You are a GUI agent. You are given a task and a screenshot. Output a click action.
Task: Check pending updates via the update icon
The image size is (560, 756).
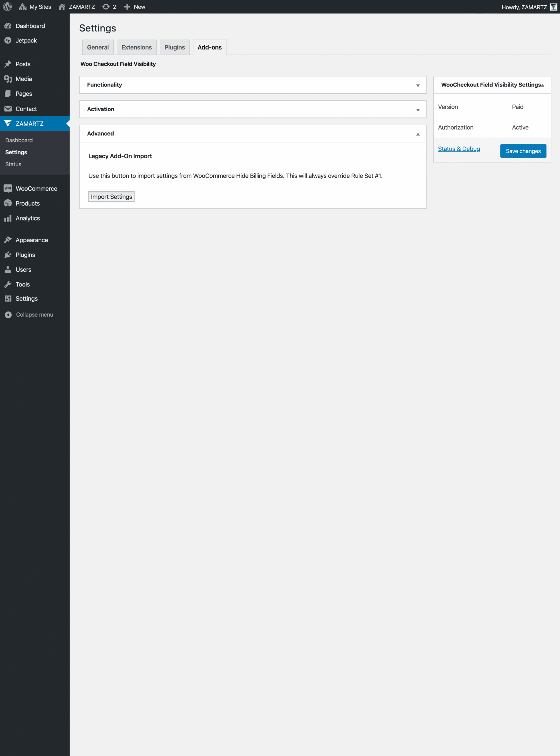109,6
